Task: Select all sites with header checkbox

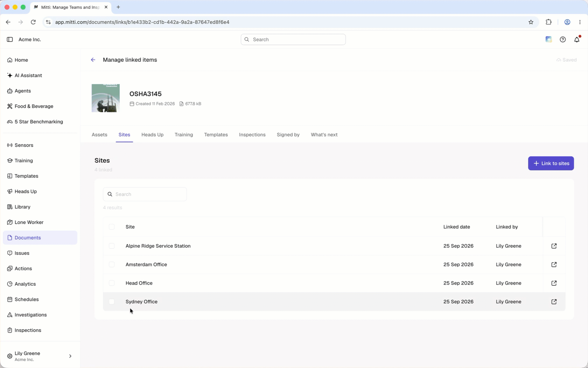Action: click(x=112, y=227)
